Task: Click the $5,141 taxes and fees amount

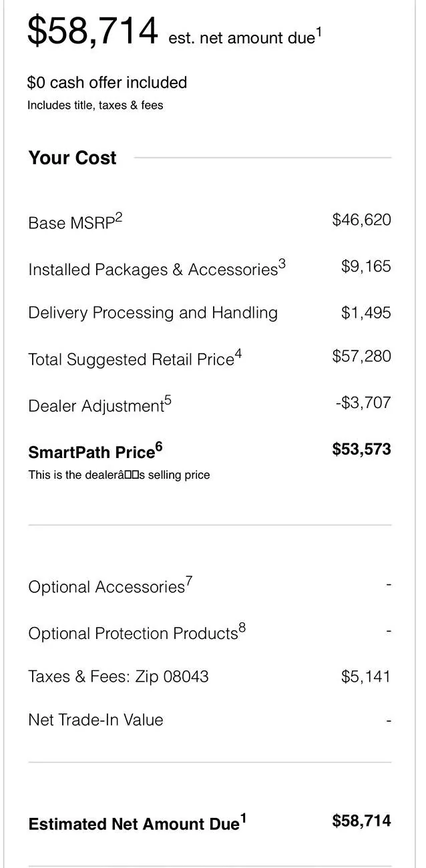Action: pos(365,677)
